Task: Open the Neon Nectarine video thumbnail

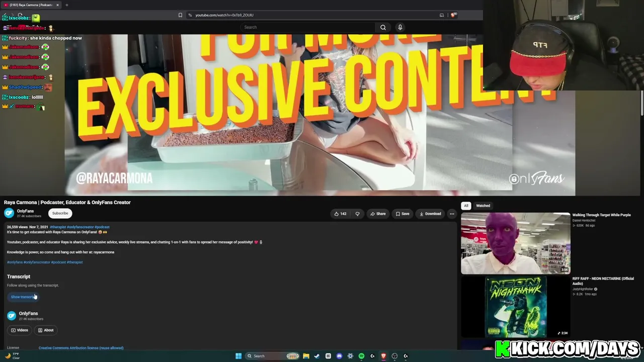Action: coord(516,307)
